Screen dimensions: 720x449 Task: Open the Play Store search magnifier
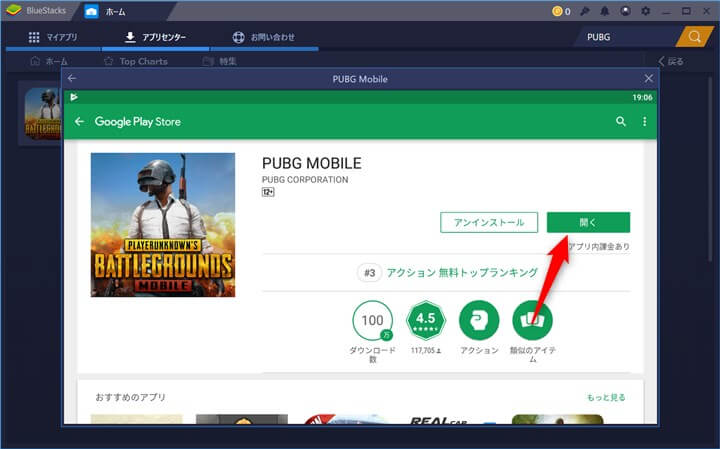(621, 121)
